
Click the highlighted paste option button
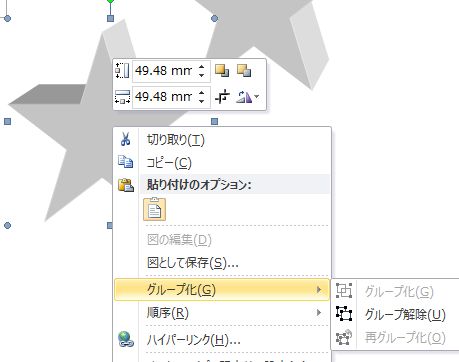pos(154,209)
